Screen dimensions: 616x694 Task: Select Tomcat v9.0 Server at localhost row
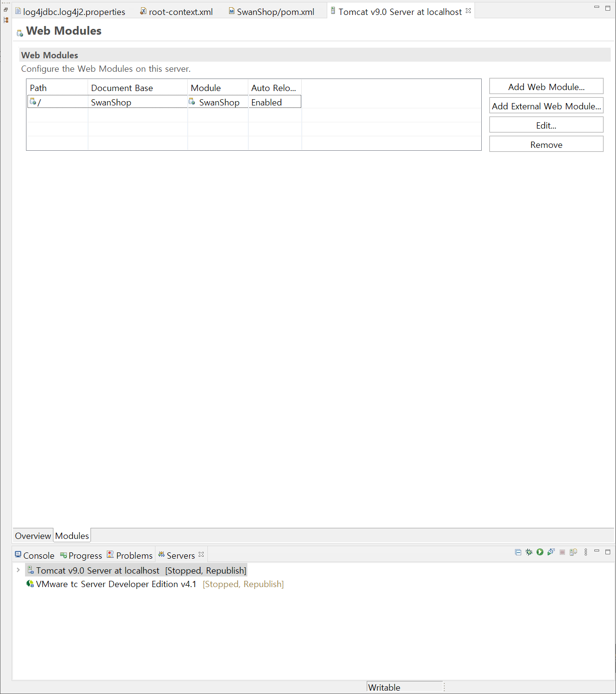click(x=136, y=570)
